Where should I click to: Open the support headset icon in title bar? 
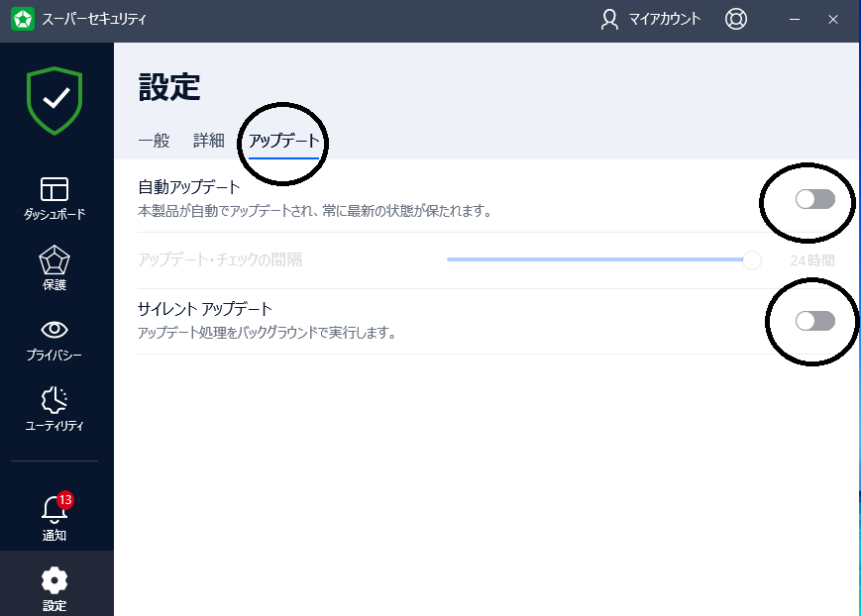(735, 19)
